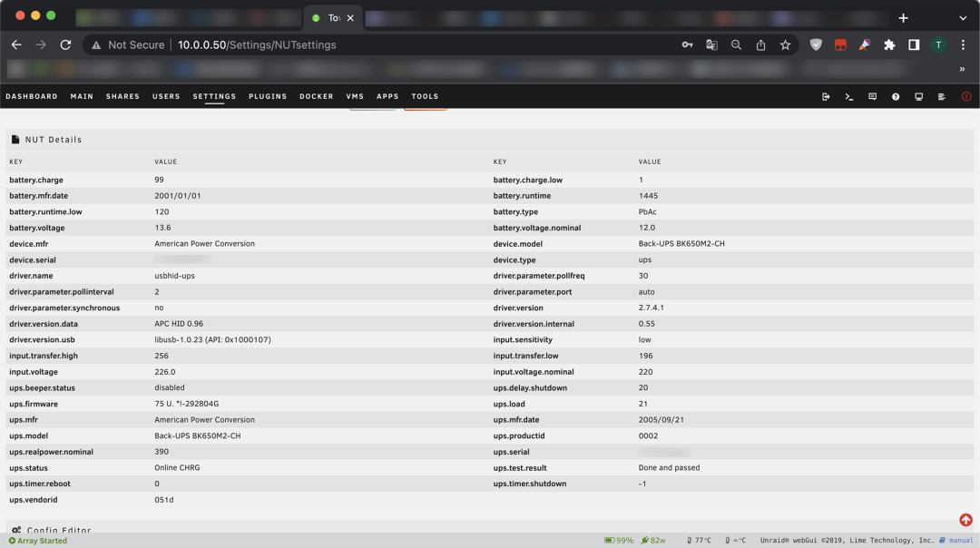The width and height of the screenshot is (980, 548).
Task: Open the Unraid log icon
Action: pyautogui.click(x=942, y=97)
